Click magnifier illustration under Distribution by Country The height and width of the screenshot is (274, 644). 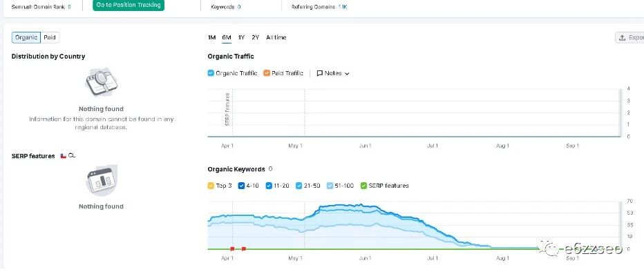coord(101,83)
